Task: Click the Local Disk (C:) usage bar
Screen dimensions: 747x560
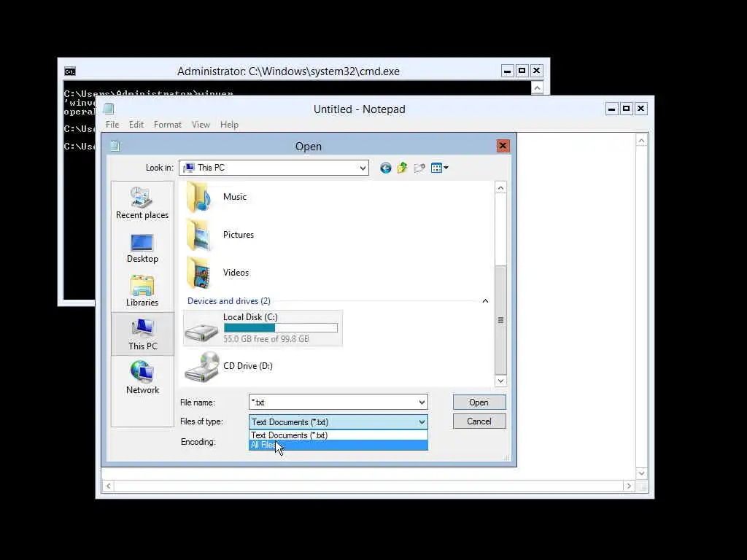Action: [x=281, y=327]
